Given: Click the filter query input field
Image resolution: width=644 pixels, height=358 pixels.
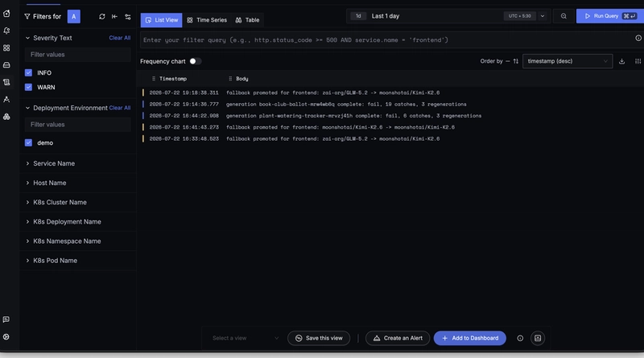Looking at the screenshot, I should point(386,40).
